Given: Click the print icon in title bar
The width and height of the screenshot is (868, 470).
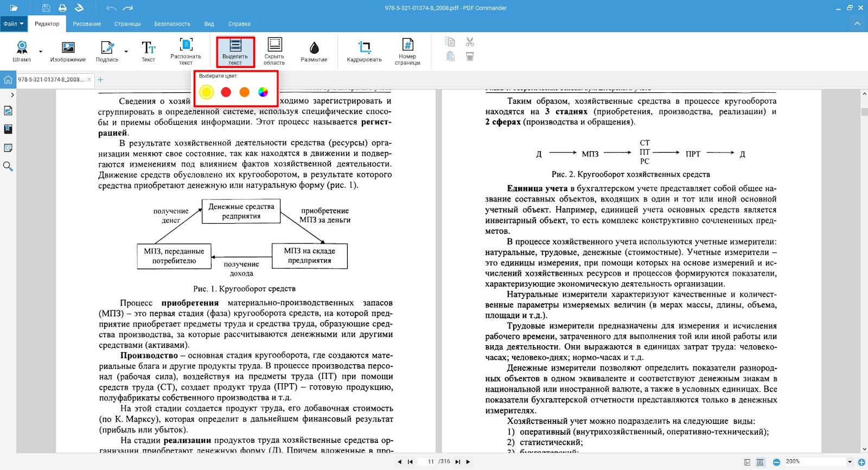Looking at the screenshot, I should [x=62, y=8].
